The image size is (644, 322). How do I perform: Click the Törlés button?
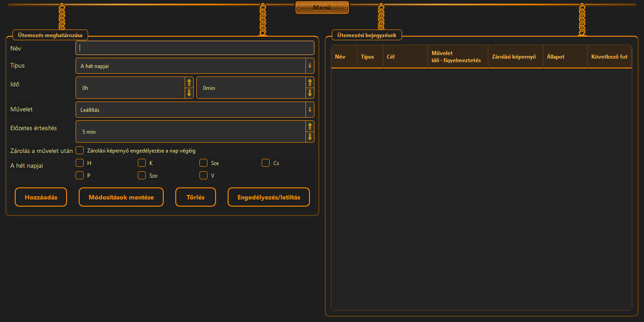(x=195, y=197)
